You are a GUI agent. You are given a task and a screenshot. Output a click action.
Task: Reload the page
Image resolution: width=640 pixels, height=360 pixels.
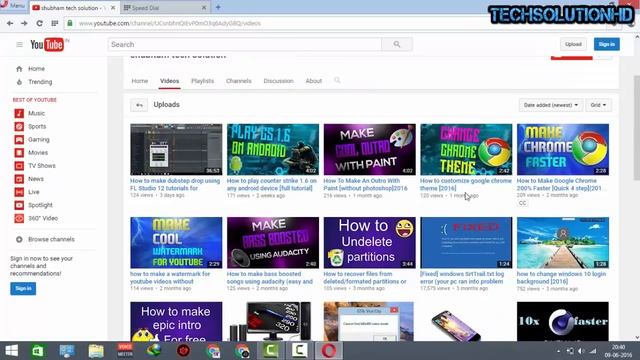40,23
